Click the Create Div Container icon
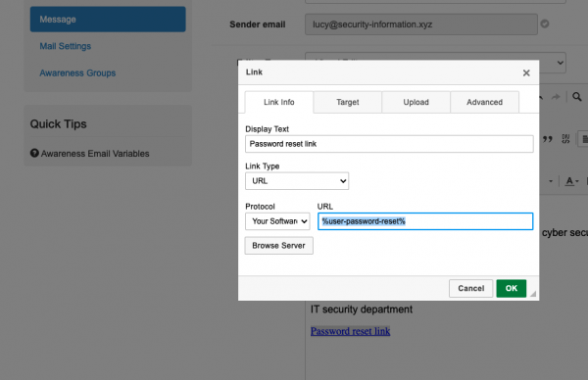Image resolution: width=588 pixels, height=380 pixels. click(x=565, y=139)
